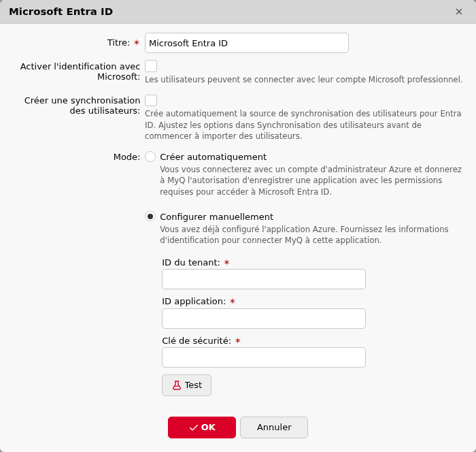
Task: Click the Microsoft Entra ID dialog title
Action: (61, 12)
